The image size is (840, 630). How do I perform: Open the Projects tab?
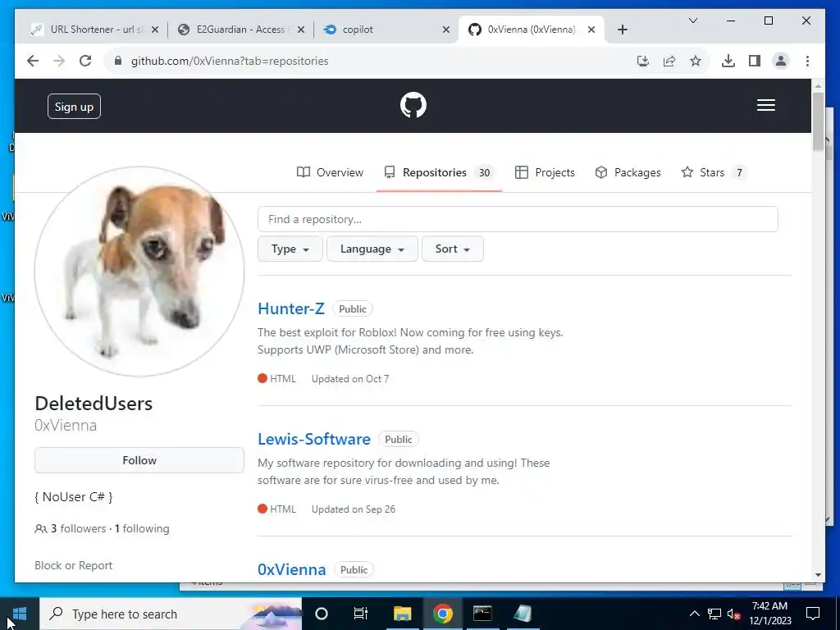coord(545,172)
